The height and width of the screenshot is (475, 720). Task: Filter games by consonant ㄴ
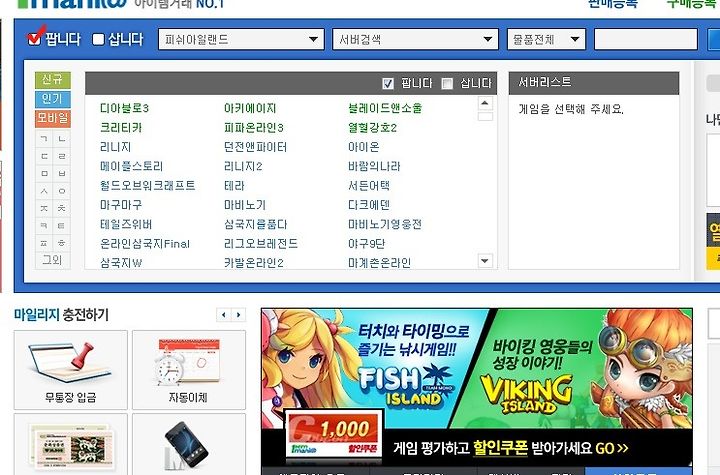point(62,139)
